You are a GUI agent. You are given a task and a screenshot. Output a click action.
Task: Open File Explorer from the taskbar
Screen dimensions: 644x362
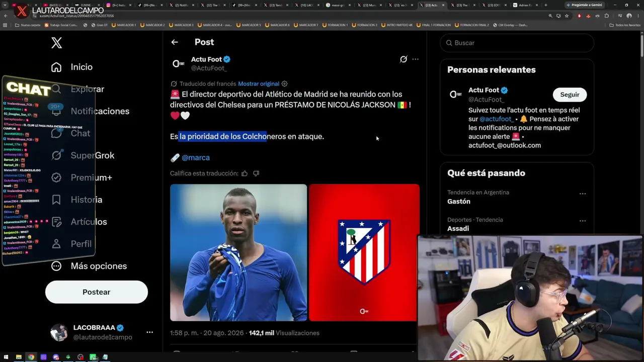coord(19,357)
